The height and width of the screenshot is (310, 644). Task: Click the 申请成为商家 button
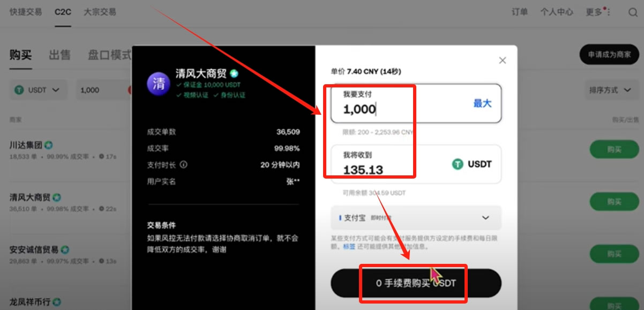coord(609,55)
